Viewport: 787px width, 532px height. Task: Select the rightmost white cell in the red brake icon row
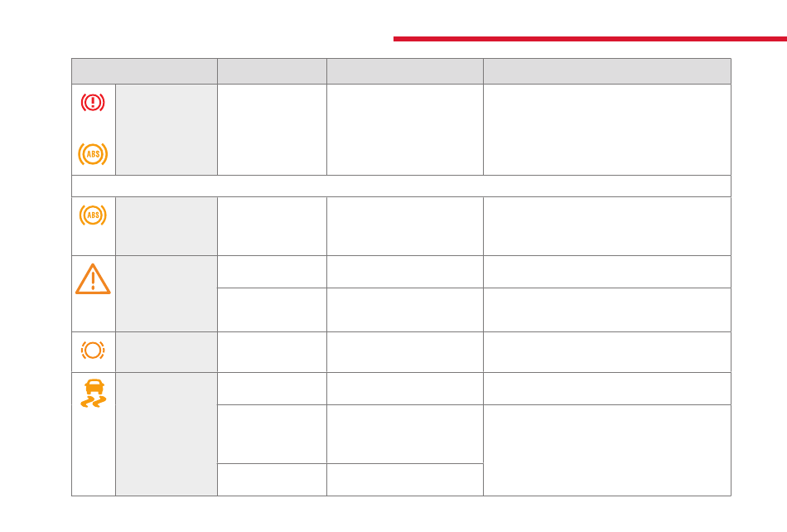(606, 129)
